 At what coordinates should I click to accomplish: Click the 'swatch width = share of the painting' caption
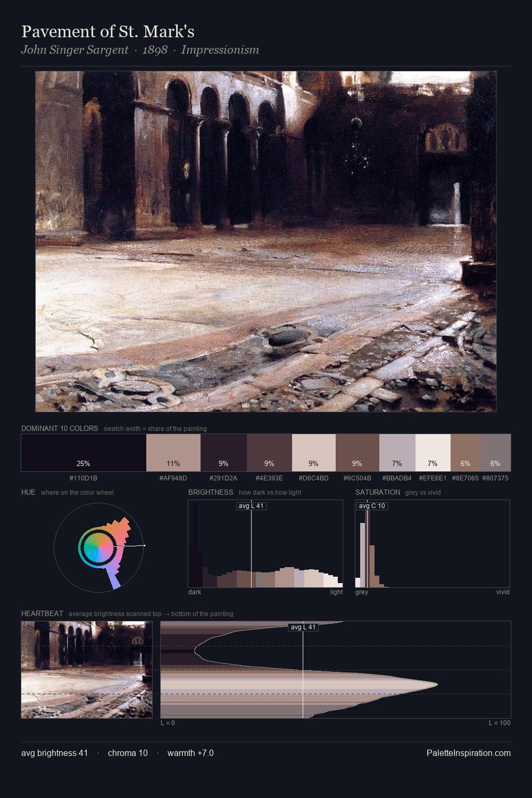(155, 429)
